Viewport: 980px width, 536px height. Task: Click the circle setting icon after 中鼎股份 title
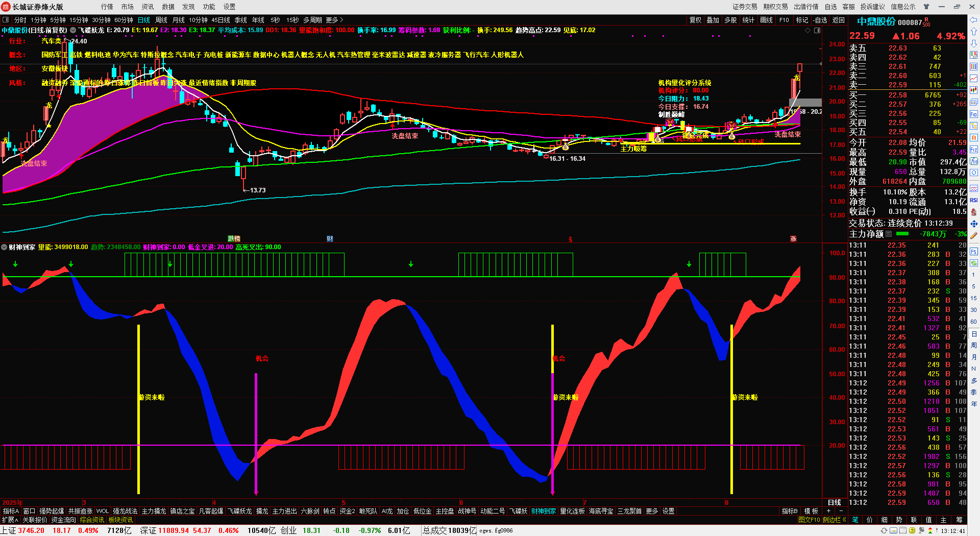[x=73, y=31]
